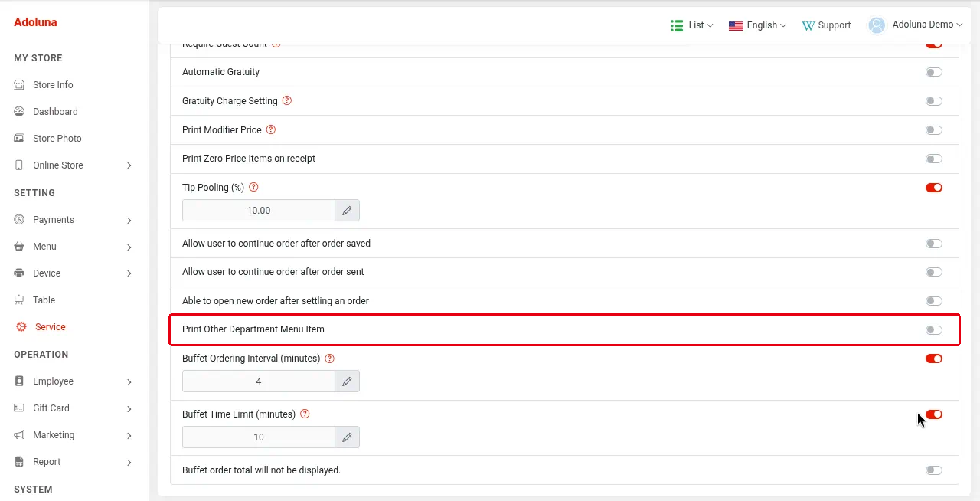980x501 pixels.
Task: Expand the Payments sidebar submenu
Action: 74,220
